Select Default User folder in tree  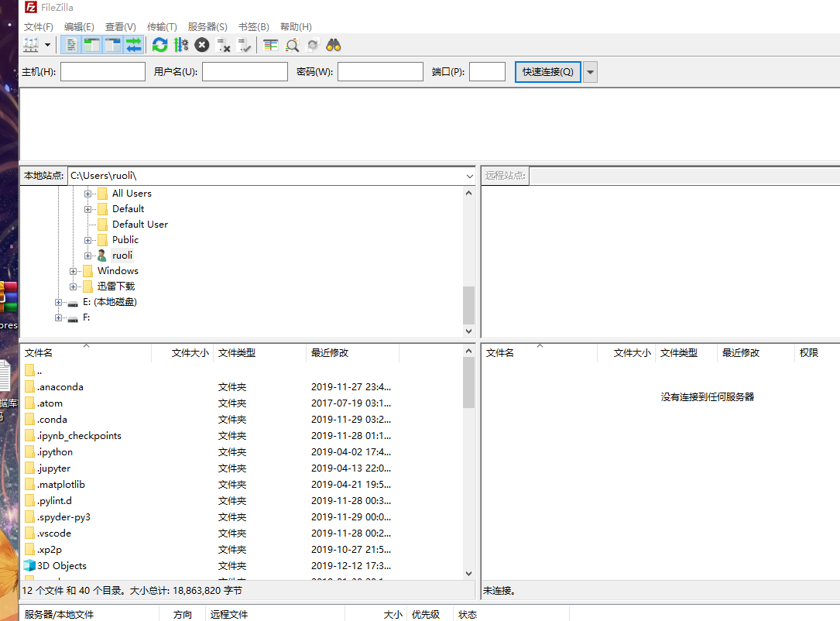pos(140,225)
